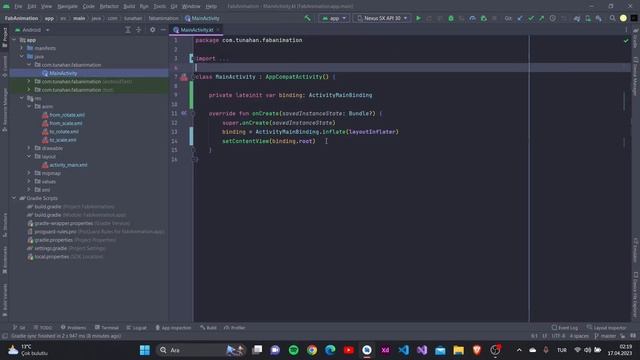Open Spotify from the taskbar
The width and height of the screenshot is (640, 360).
293,350
